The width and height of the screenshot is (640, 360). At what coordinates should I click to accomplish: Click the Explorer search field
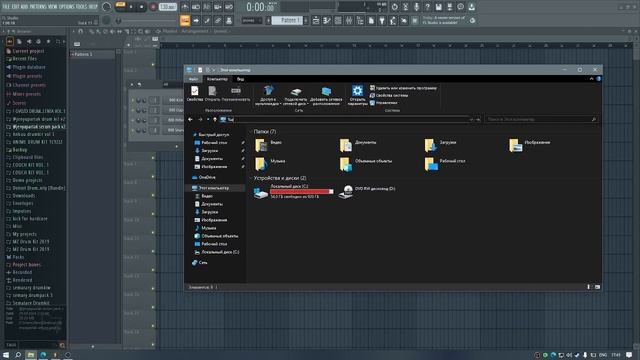pos(542,119)
